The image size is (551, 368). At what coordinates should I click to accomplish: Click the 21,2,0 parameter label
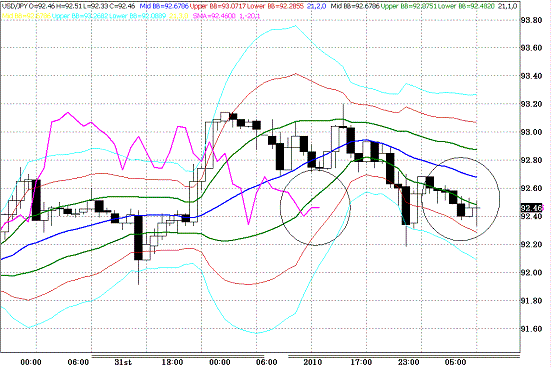[316, 6]
